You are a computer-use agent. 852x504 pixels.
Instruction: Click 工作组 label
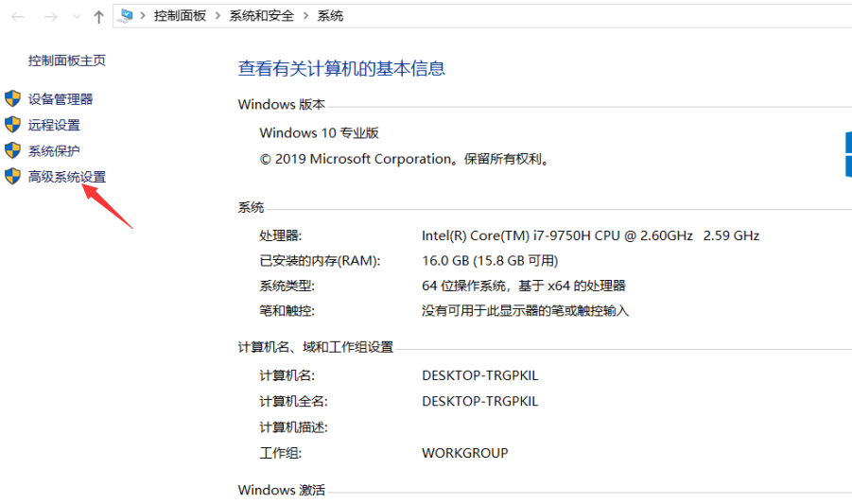click(x=281, y=453)
